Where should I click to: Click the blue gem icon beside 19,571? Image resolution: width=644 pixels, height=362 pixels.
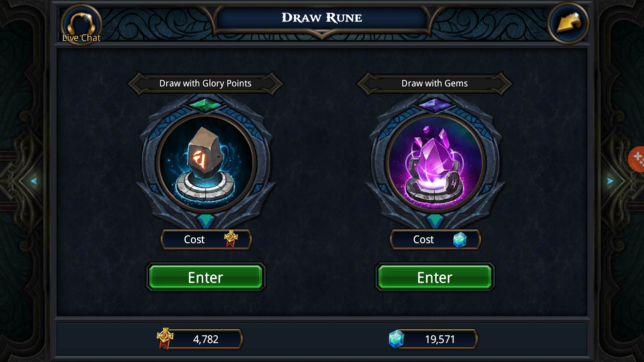[396, 339]
